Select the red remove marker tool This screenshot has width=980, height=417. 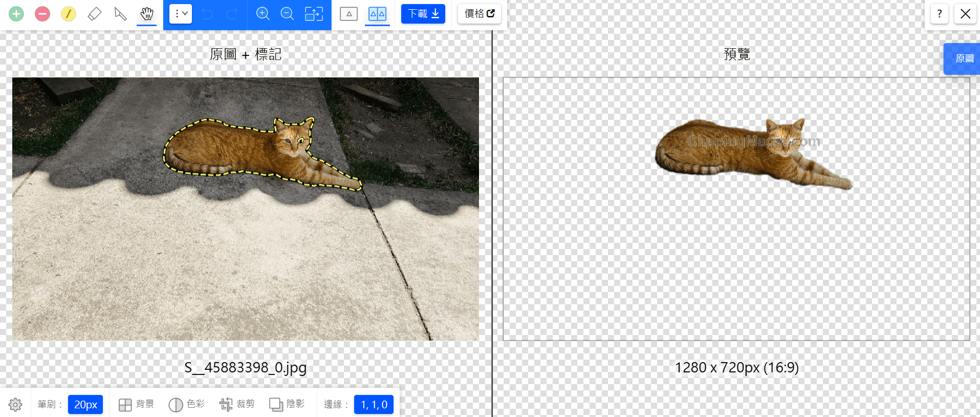[x=42, y=14]
